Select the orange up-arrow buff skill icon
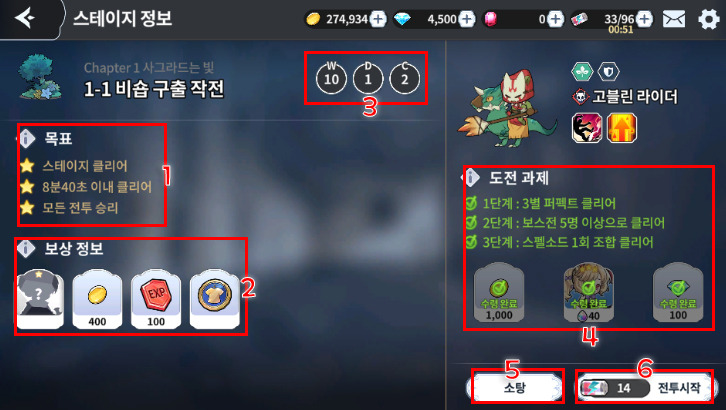726x410 pixels. tap(622, 128)
